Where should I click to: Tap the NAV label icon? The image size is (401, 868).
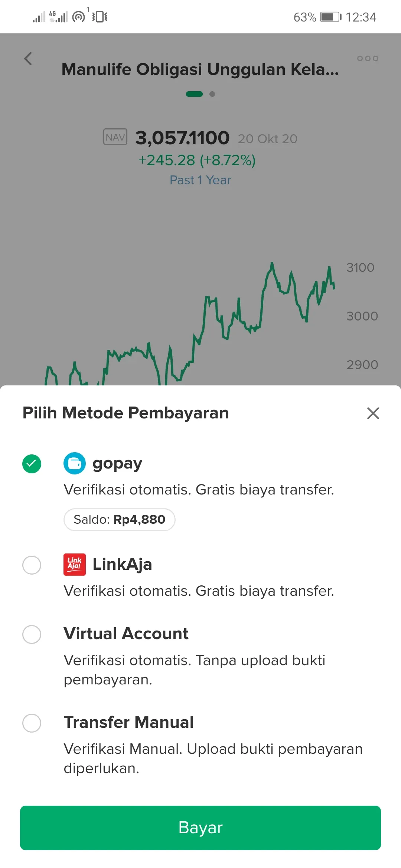pyautogui.click(x=115, y=137)
